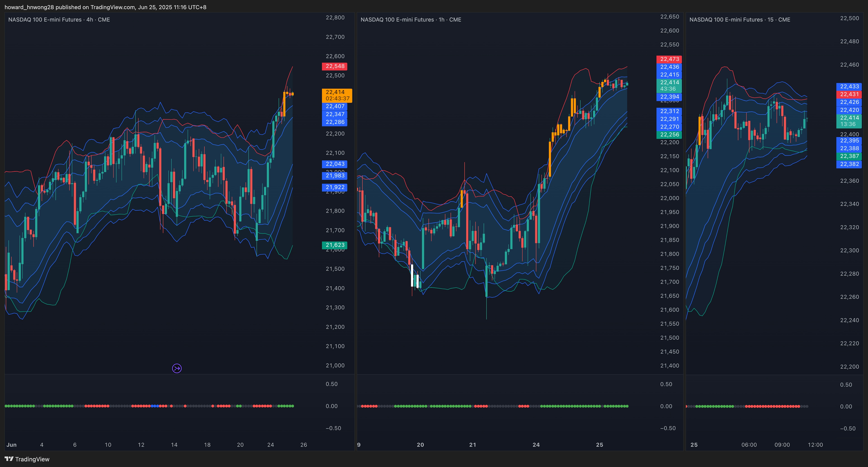The width and height of the screenshot is (868, 467).
Task: Click the blue 22,388 price label
Action: [x=849, y=149]
